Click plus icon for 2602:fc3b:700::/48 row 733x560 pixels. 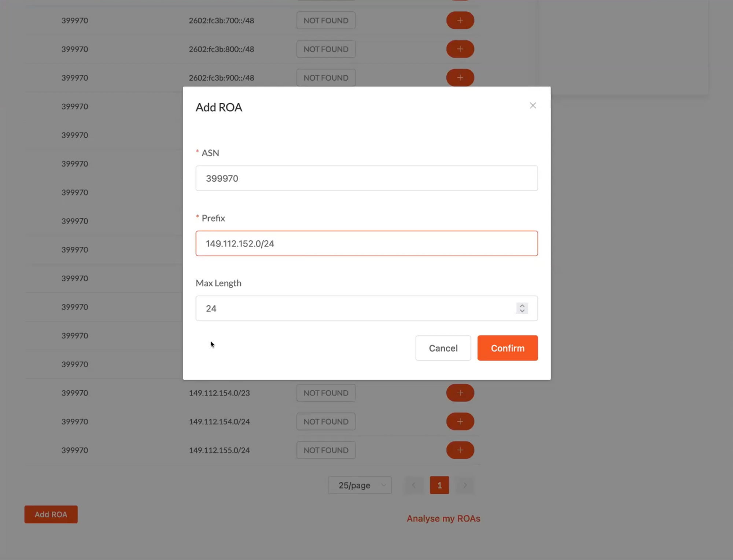[x=460, y=21]
